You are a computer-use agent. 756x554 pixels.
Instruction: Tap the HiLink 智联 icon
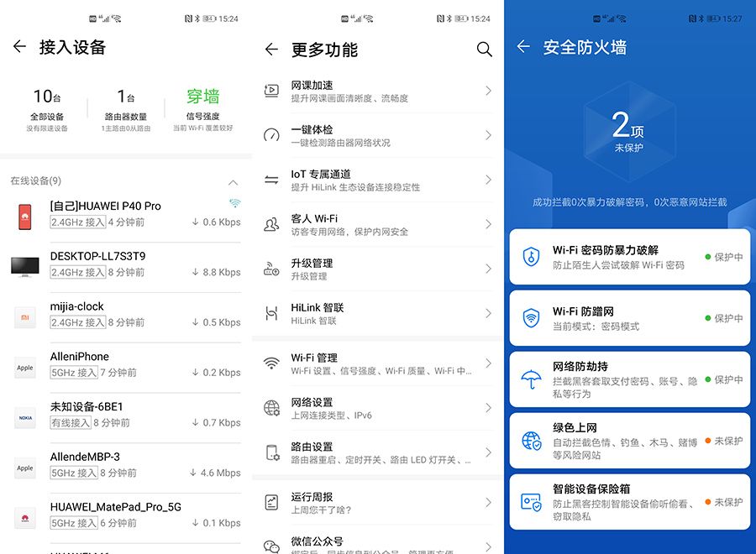coord(272,313)
